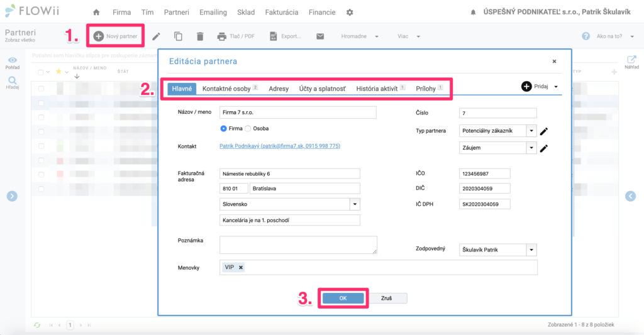Select the Osoba radio button

[x=248, y=128]
